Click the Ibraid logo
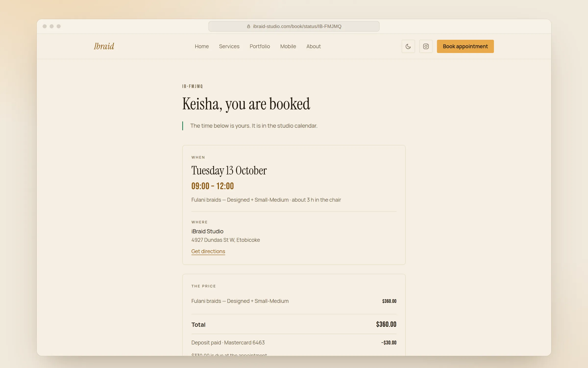 click(104, 46)
